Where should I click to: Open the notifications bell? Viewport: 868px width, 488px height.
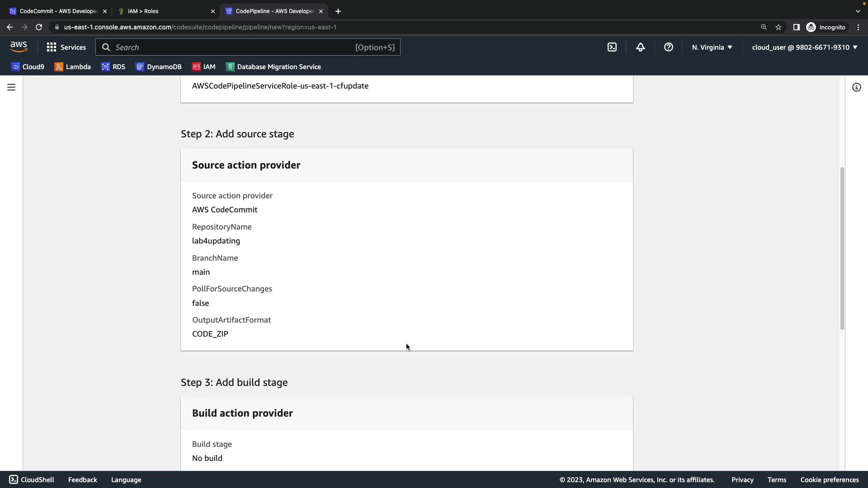[x=640, y=47]
